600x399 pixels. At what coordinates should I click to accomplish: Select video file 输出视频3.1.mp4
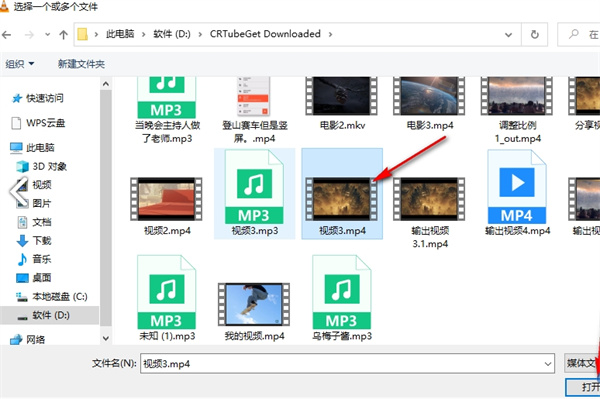pyautogui.click(x=430, y=212)
